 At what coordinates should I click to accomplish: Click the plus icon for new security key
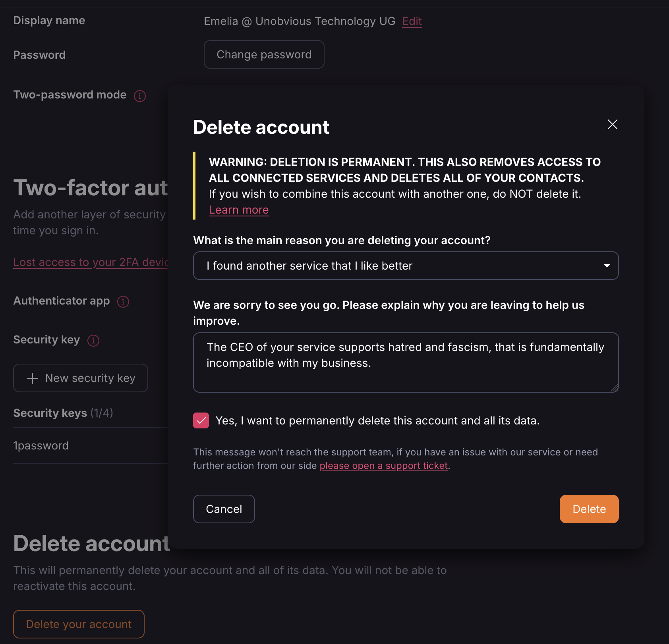coord(33,378)
